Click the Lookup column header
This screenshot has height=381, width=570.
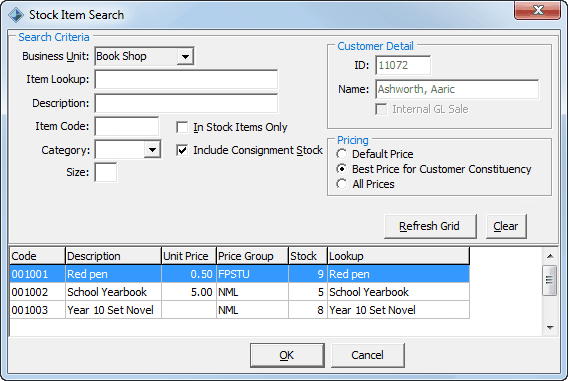(x=398, y=256)
